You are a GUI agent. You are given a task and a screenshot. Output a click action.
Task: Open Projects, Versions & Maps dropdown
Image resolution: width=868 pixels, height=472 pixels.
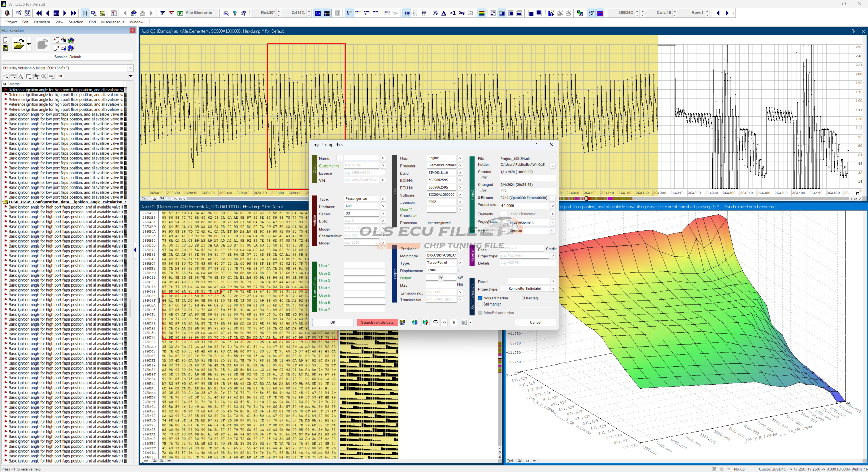pyautogui.click(x=130, y=68)
